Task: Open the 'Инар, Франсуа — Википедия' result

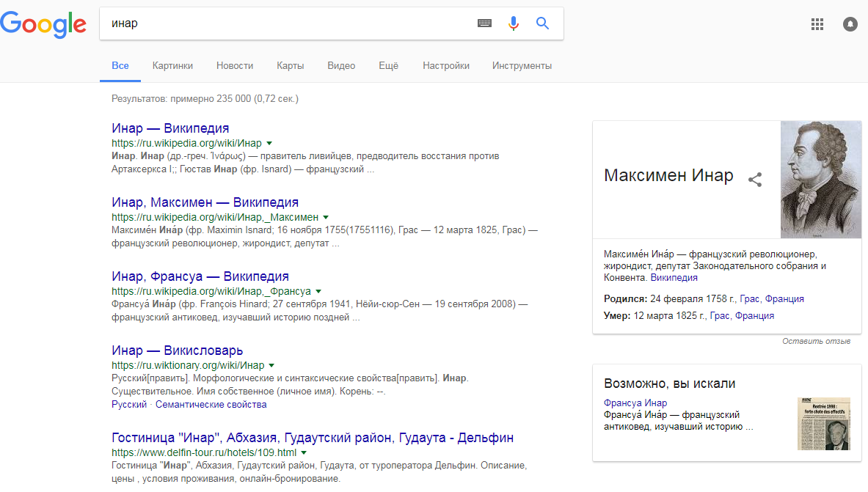Action: pyautogui.click(x=200, y=276)
